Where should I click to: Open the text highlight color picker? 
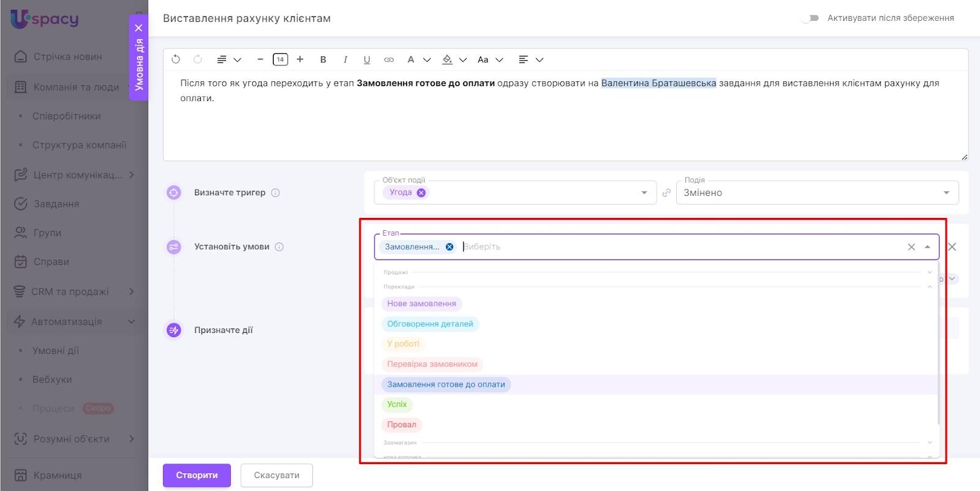[448, 59]
